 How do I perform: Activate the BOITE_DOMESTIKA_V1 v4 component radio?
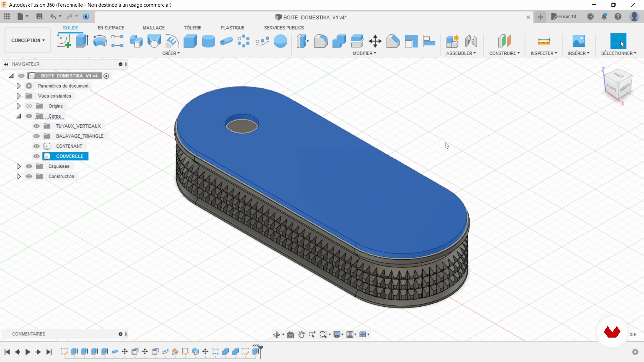[x=106, y=76]
